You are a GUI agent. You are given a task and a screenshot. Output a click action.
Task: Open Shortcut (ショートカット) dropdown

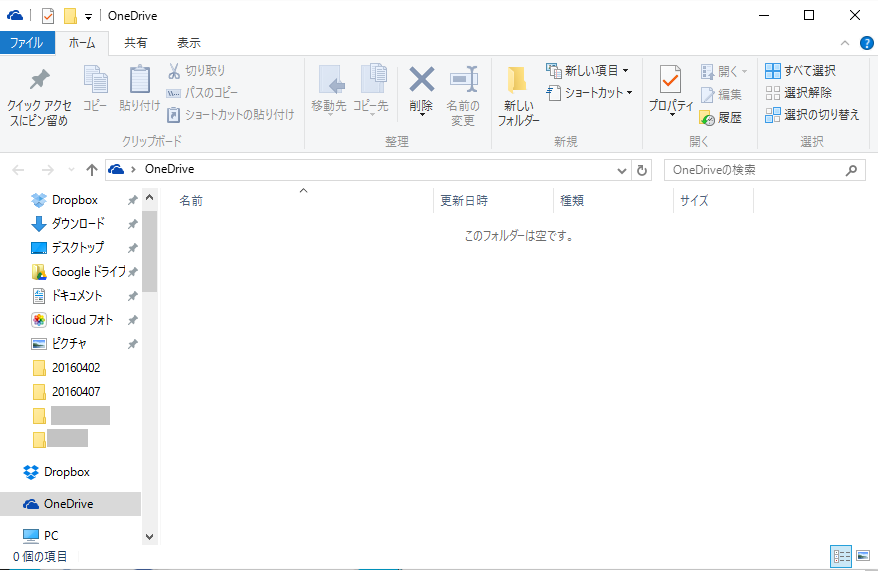click(x=590, y=92)
